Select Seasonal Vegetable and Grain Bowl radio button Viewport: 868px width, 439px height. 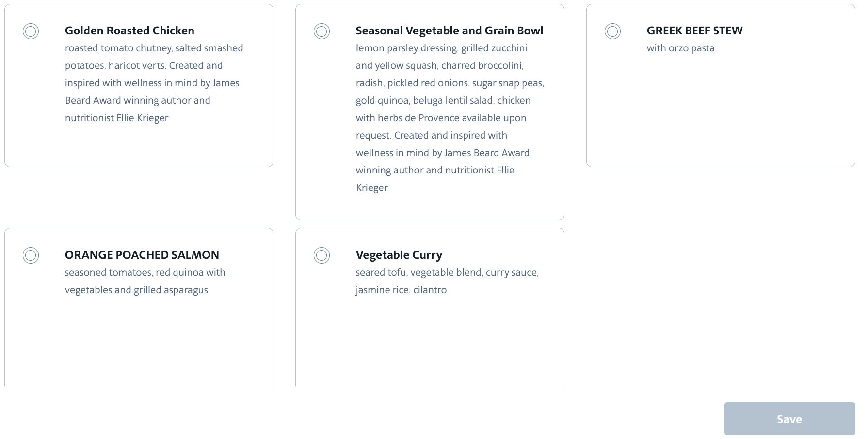point(321,31)
